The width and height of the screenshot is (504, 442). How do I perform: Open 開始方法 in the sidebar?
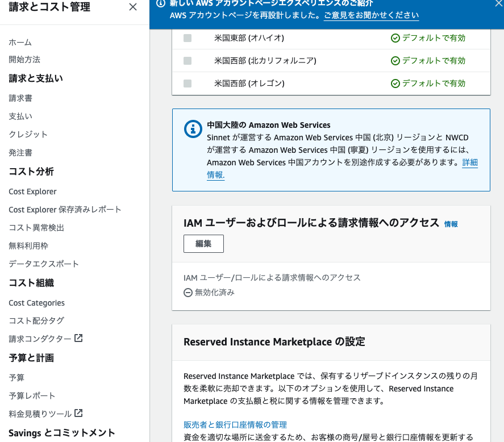click(x=24, y=60)
